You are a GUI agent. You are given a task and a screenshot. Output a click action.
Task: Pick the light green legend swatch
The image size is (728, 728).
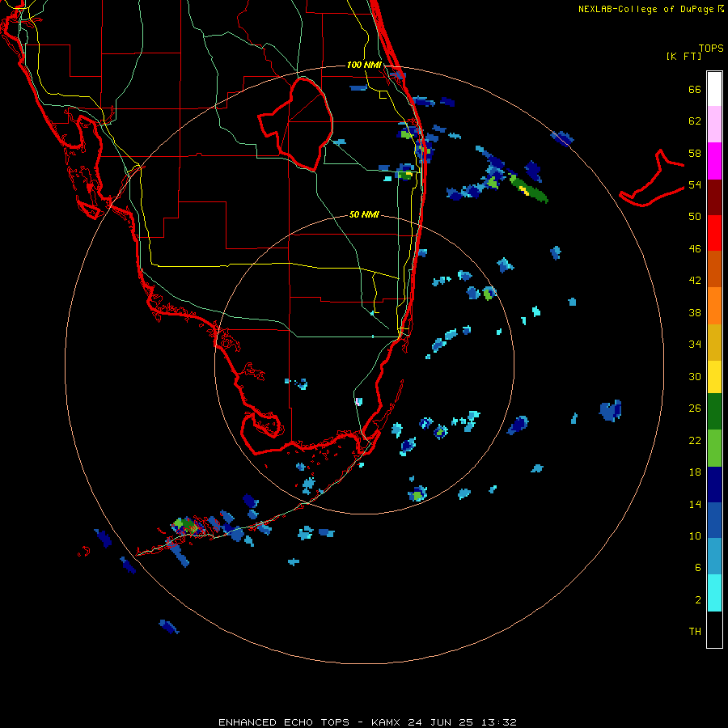(x=714, y=448)
